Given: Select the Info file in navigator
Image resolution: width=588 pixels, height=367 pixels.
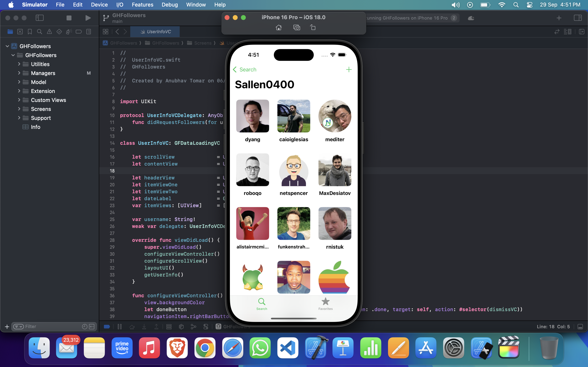Looking at the screenshot, I should tap(36, 127).
